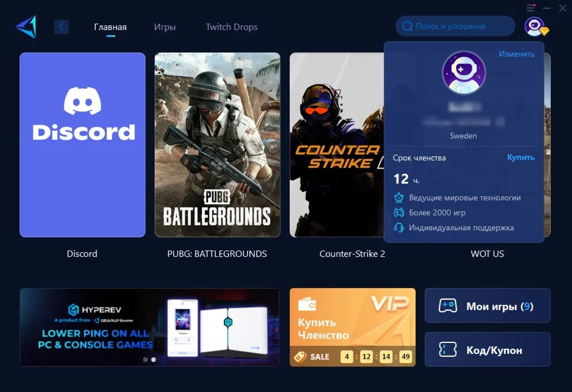The height and width of the screenshot is (392, 572).
Task: Select second banner carousel dot
Action: [154, 360]
